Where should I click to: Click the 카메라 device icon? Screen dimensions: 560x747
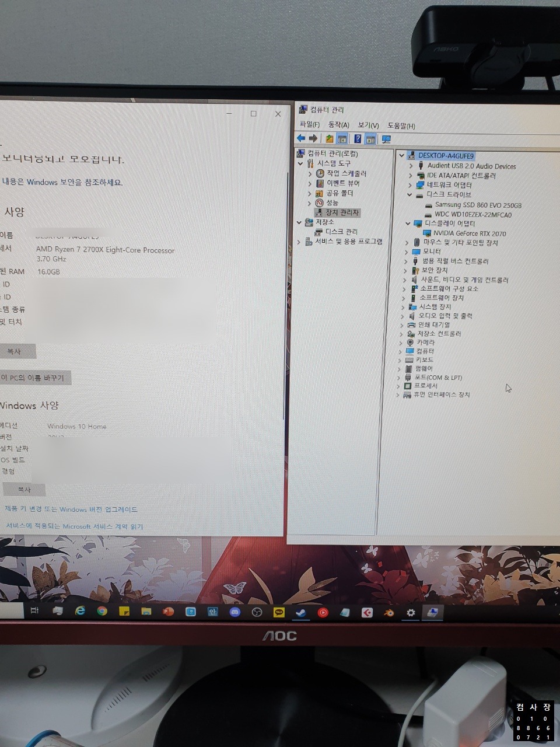click(x=410, y=343)
